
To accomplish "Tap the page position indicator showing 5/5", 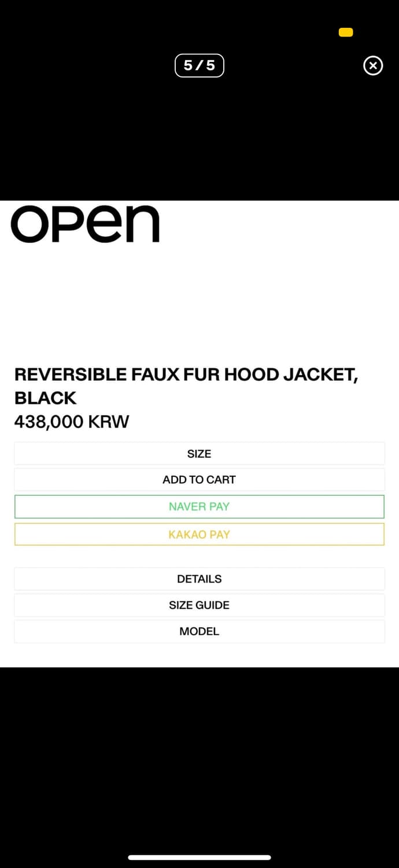I will click(x=199, y=65).
